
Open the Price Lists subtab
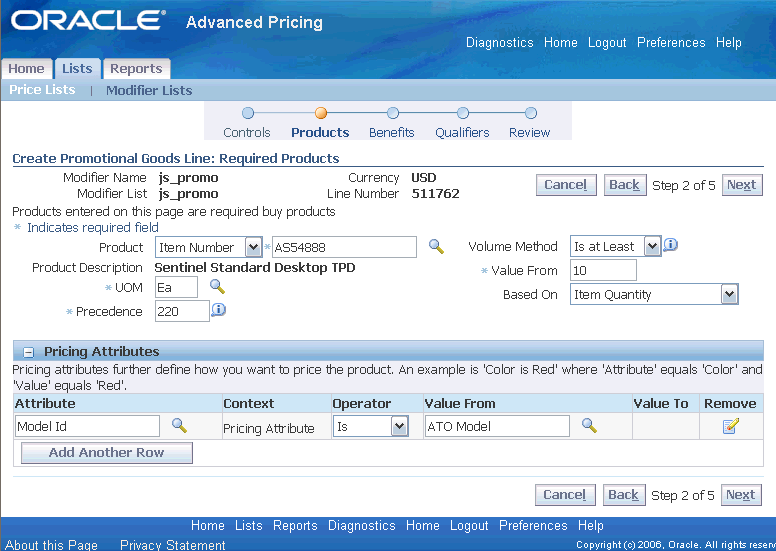click(x=42, y=90)
